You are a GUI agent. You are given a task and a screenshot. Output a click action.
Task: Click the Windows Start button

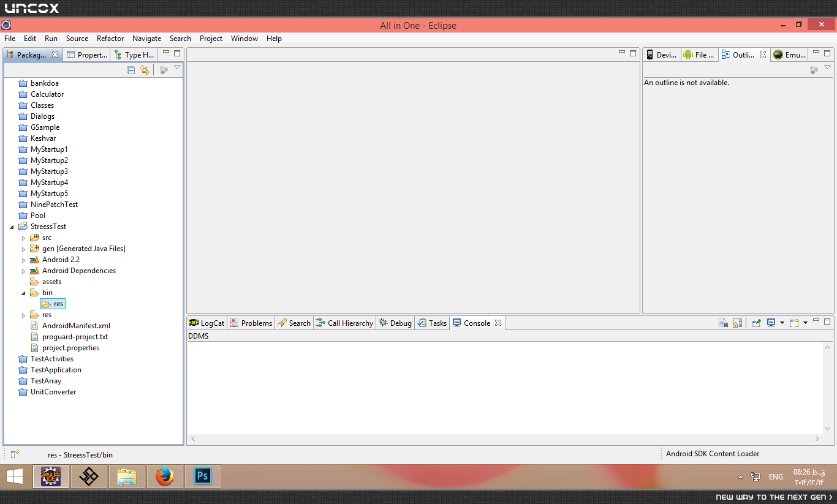(x=15, y=476)
